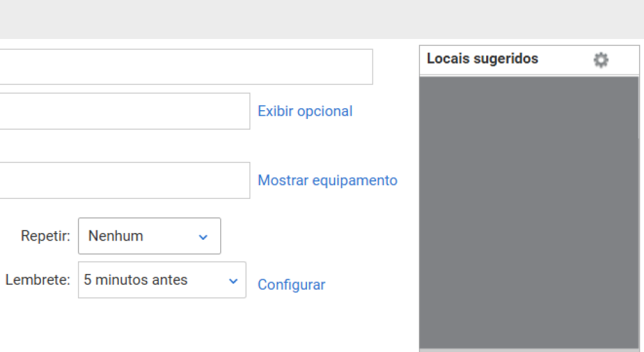Open the Lembrete dropdown menu

(x=162, y=280)
